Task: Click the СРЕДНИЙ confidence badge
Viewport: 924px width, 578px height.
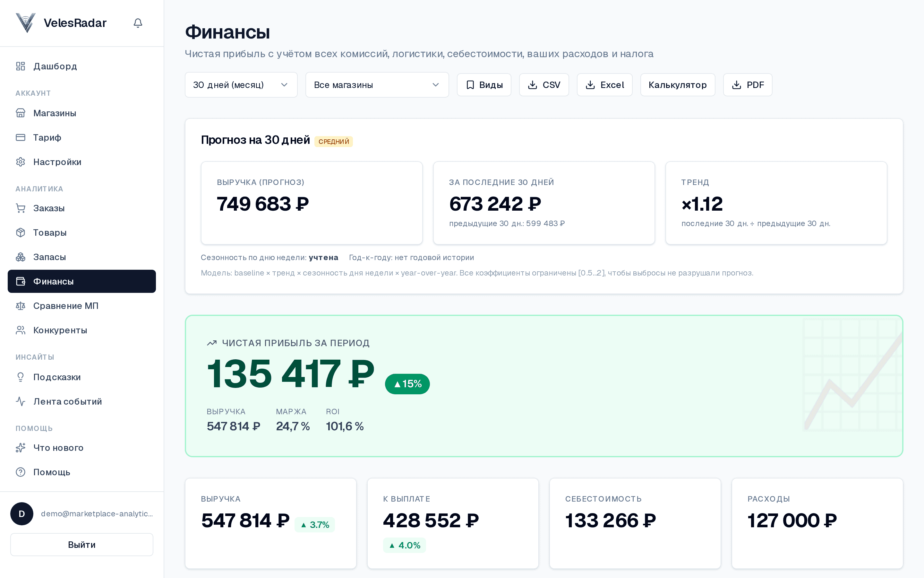Action: pos(334,141)
